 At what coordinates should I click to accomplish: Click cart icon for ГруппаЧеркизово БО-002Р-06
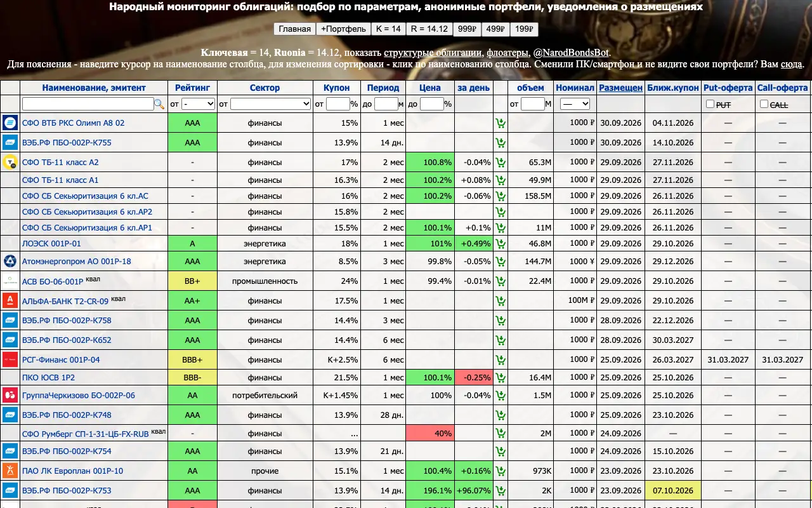coord(501,396)
